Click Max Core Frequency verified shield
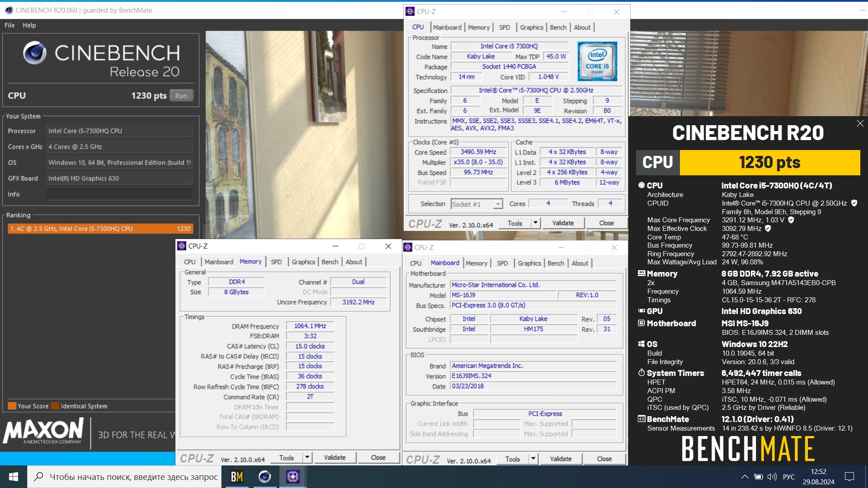 click(791, 220)
